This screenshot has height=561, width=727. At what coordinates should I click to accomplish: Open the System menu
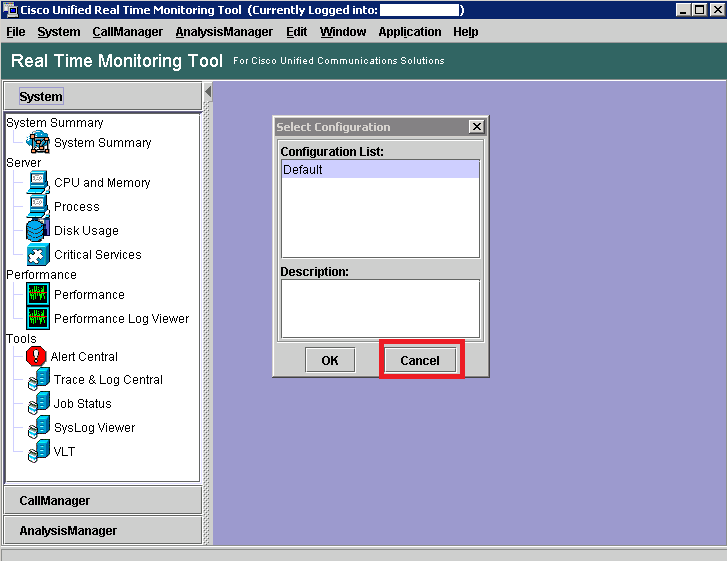tap(59, 32)
